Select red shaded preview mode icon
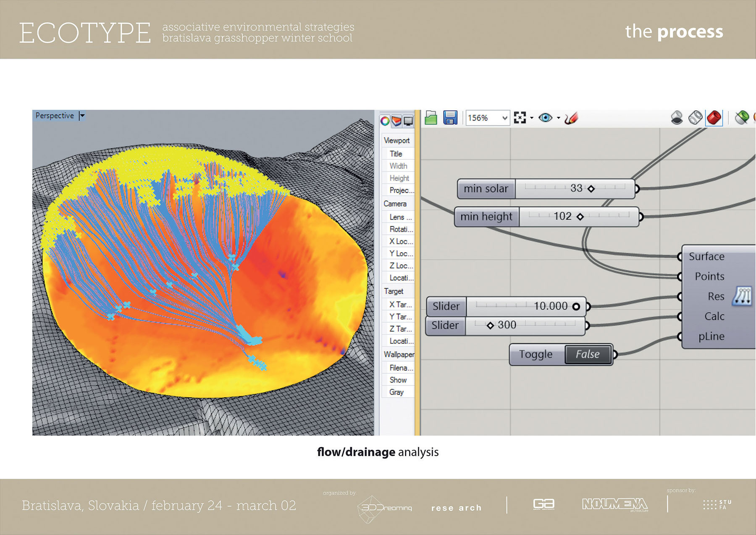 click(x=714, y=118)
